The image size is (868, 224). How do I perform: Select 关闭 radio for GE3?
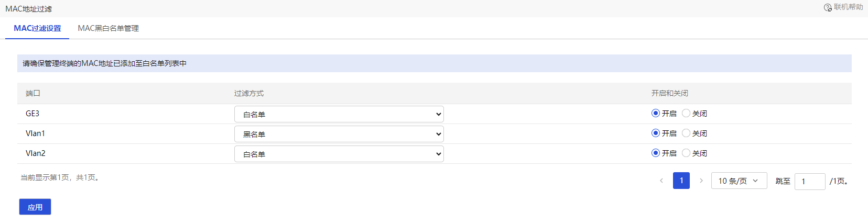(686, 113)
